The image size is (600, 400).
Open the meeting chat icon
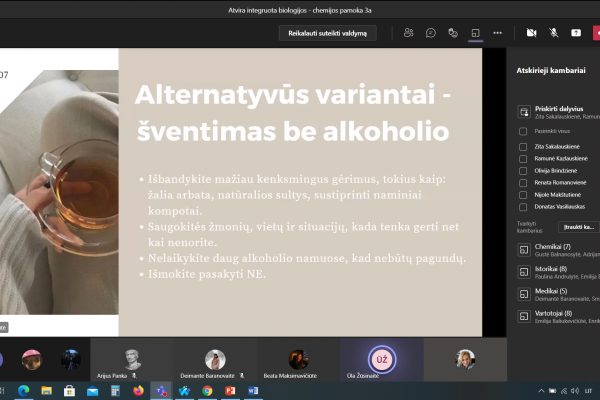(430, 33)
